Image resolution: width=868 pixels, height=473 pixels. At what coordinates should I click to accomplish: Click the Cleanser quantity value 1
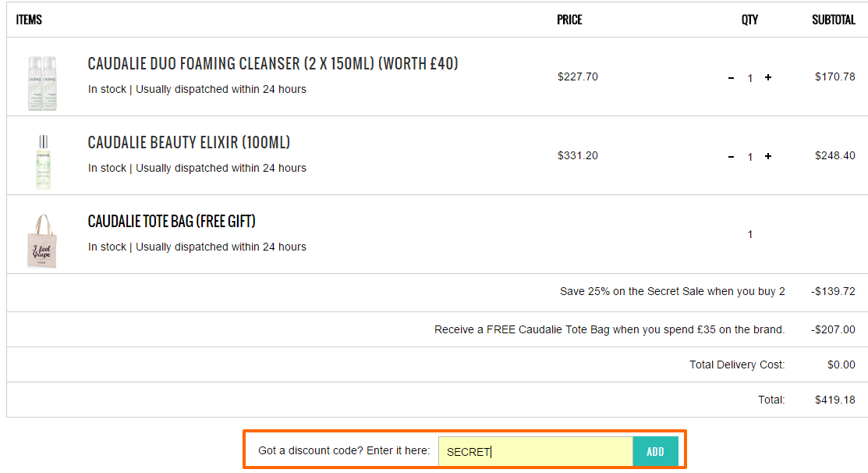coord(750,78)
